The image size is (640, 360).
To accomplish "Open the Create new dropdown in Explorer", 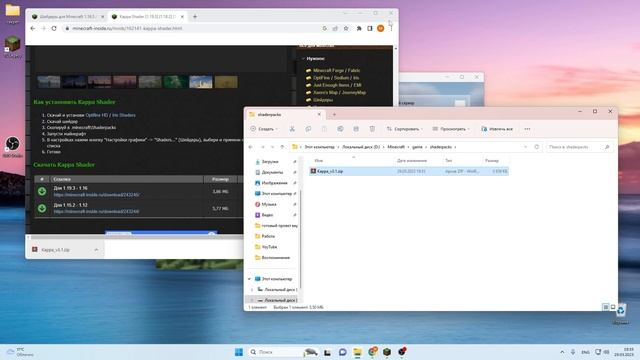I will pos(264,129).
